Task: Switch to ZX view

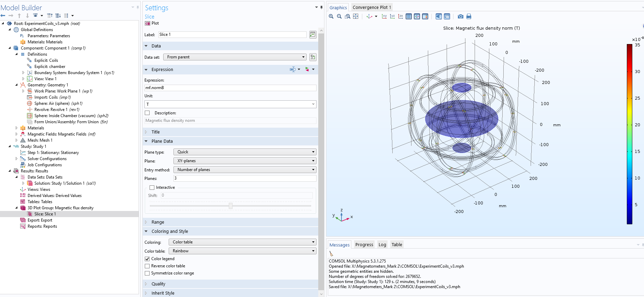Action: (401, 16)
